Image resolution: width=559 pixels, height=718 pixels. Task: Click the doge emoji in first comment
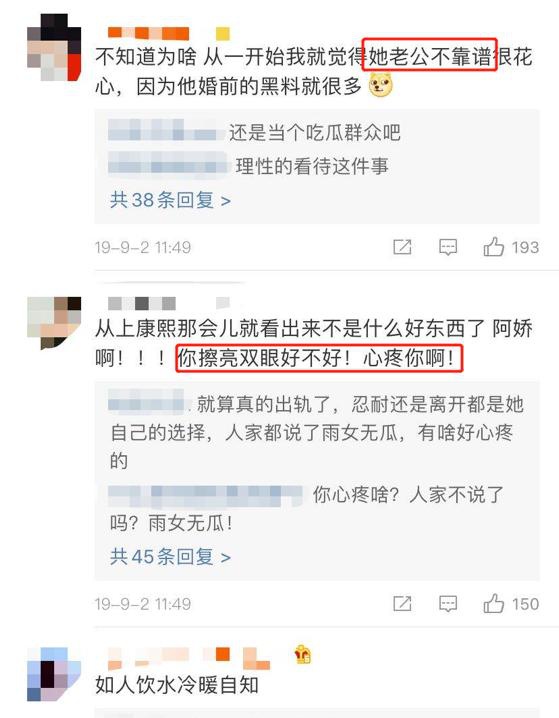point(381,85)
